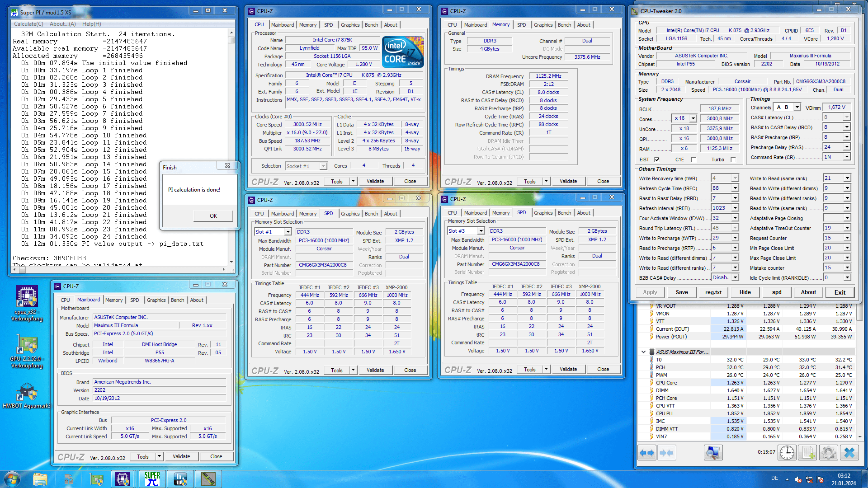This screenshot has height=488, width=868.
Task: Click Intel Core i7 logo in CPU-Z
Action: pyautogui.click(x=403, y=52)
